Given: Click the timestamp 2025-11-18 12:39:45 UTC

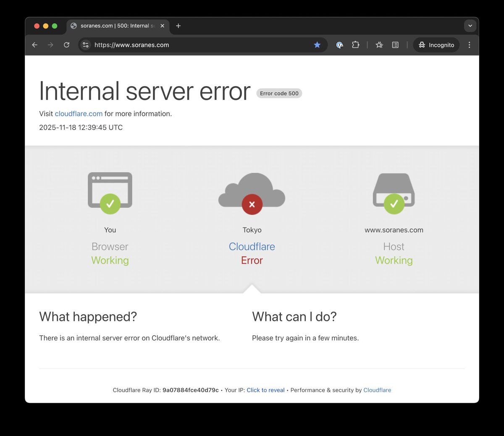Looking at the screenshot, I should click(81, 128).
